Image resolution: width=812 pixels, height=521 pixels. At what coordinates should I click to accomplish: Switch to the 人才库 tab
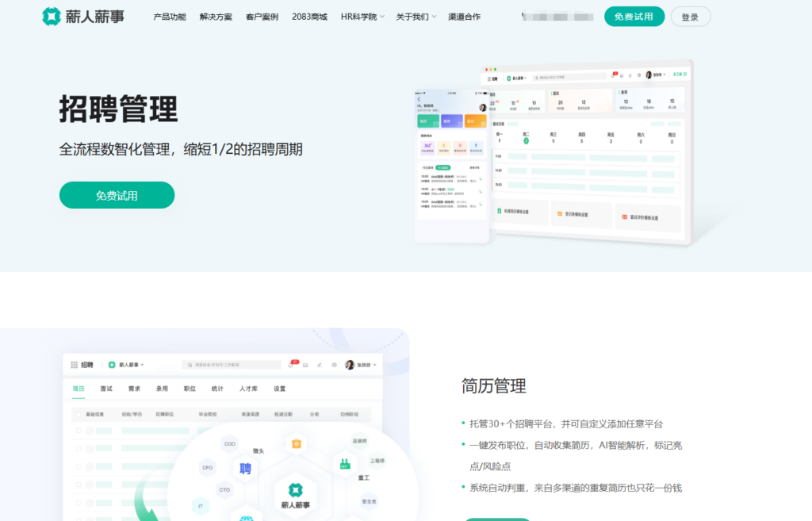pos(249,389)
